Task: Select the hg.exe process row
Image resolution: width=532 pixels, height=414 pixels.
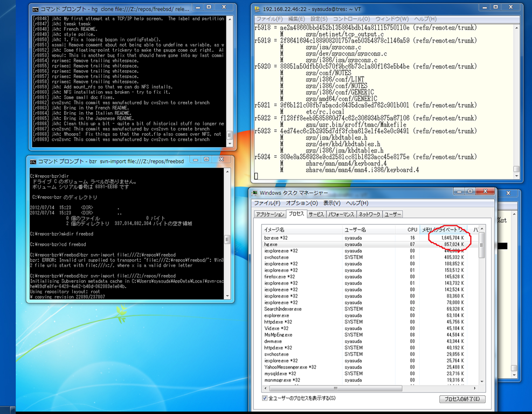Action: 370,244
